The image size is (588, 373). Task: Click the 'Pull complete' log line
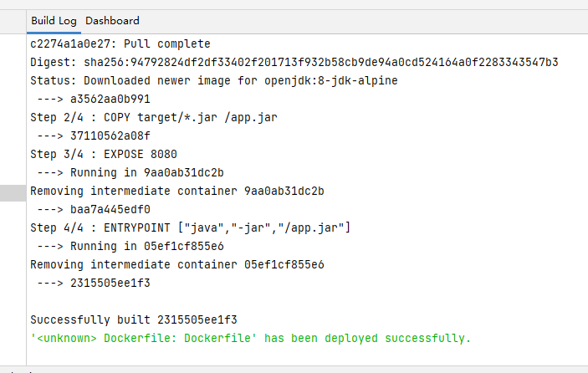click(120, 43)
